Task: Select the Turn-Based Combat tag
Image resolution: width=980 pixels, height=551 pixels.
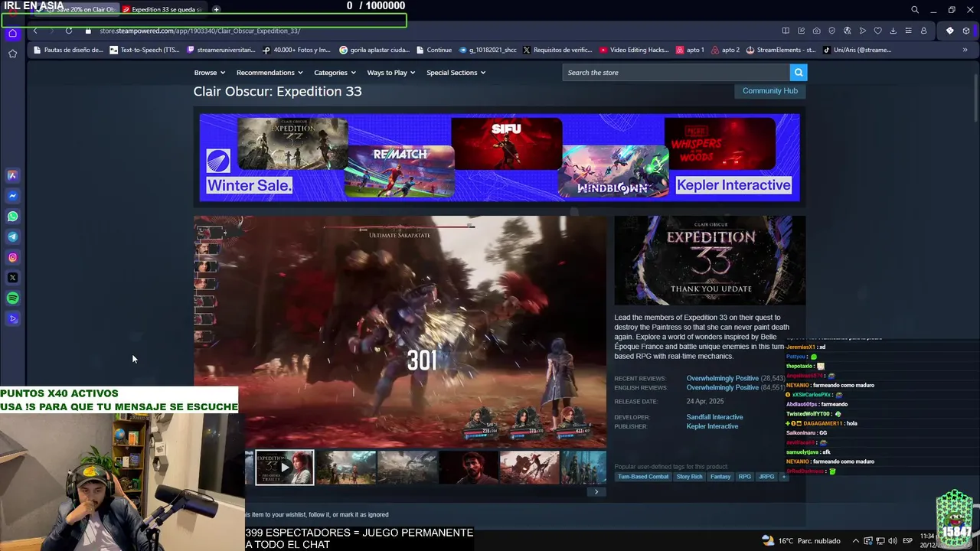Action: point(643,477)
